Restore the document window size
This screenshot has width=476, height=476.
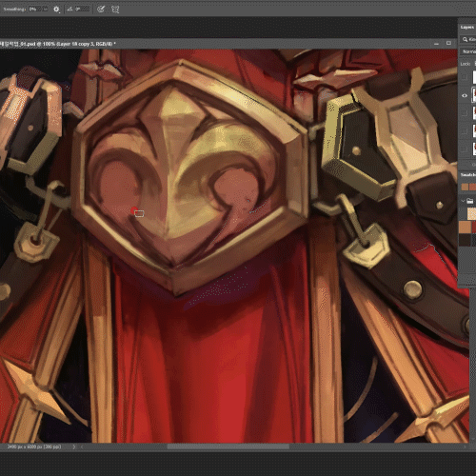pos(448,43)
